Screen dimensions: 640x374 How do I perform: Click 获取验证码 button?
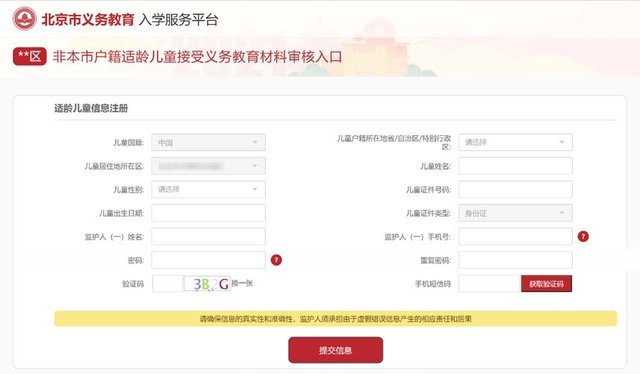[x=546, y=284]
